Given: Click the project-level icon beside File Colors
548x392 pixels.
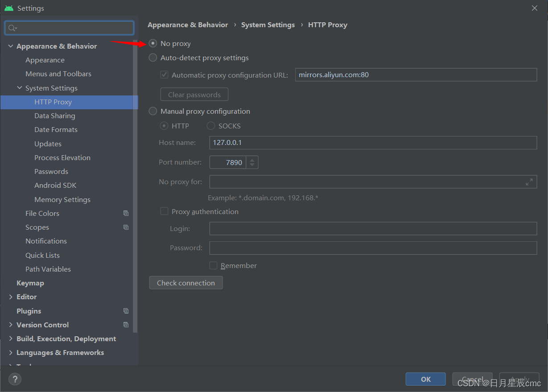Looking at the screenshot, I should click(x=126, y=213).
